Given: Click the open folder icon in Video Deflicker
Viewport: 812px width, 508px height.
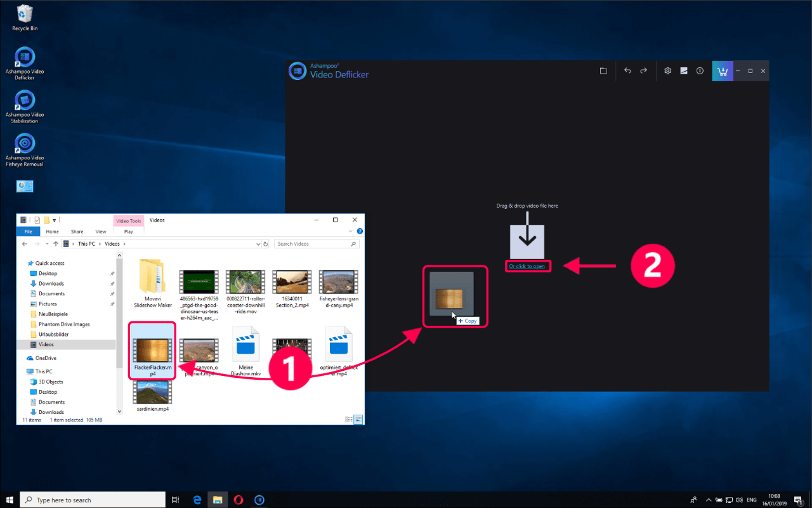Looking at the screenshot, I should (603, 71).
